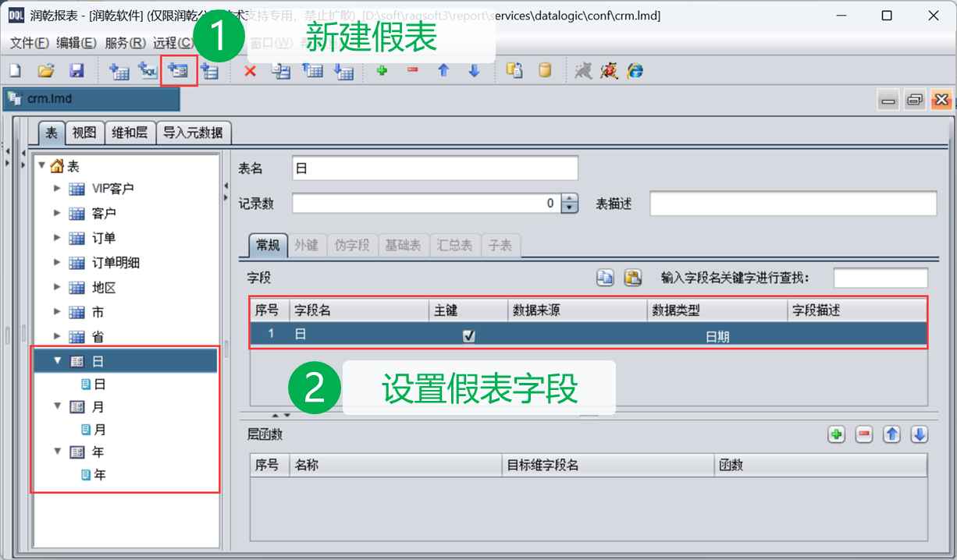Switch to the 维和层 tab
Screen dimensions: 957x560
pos(130,133)
